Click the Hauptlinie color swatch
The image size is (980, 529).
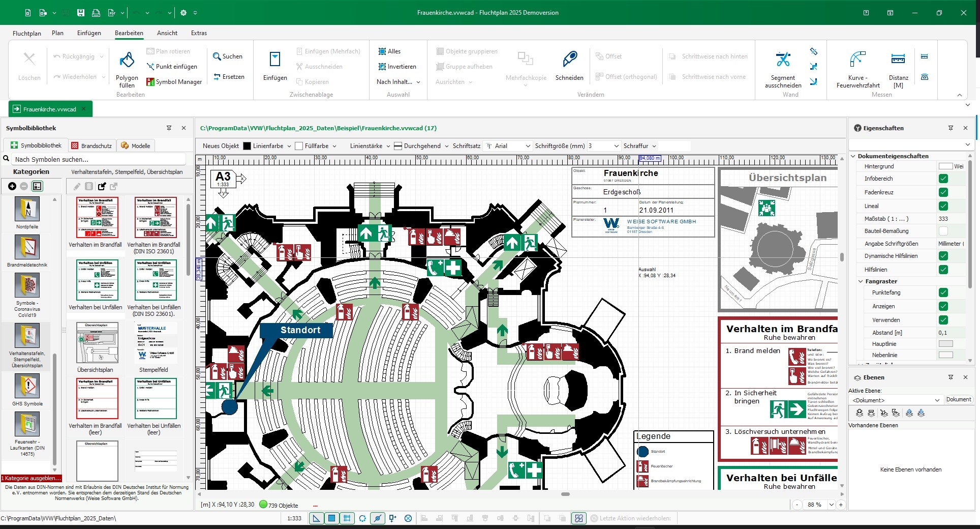click(945, 344)
